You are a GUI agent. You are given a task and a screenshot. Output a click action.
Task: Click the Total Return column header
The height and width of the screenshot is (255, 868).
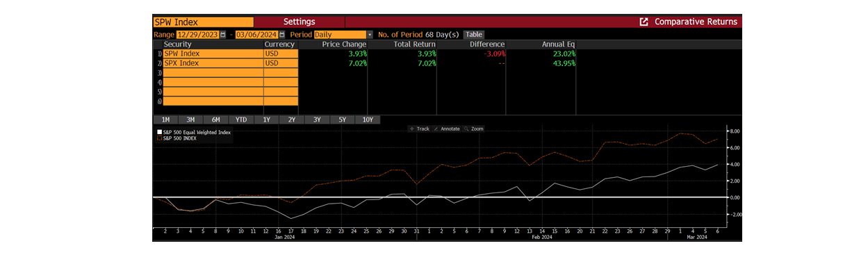[414, 44]
